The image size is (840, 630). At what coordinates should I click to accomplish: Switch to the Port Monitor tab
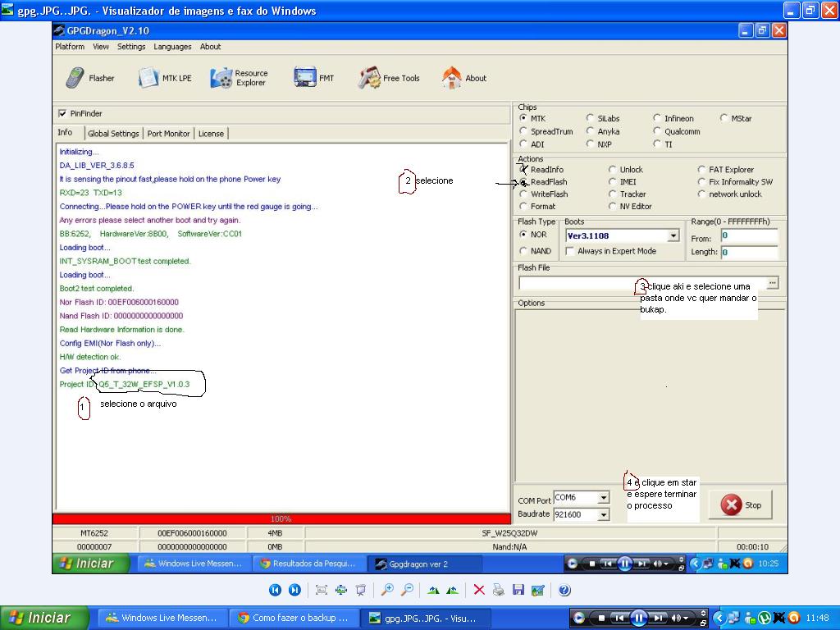click(x=169, y=134)
